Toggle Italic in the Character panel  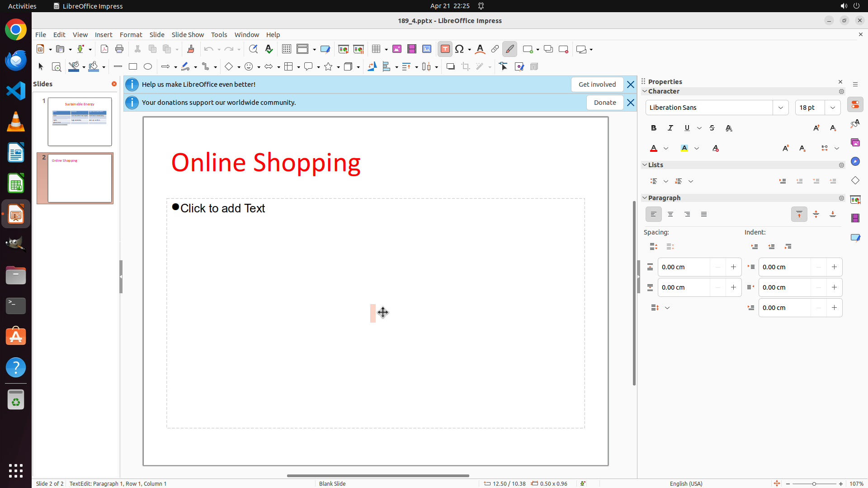(670, 128)
